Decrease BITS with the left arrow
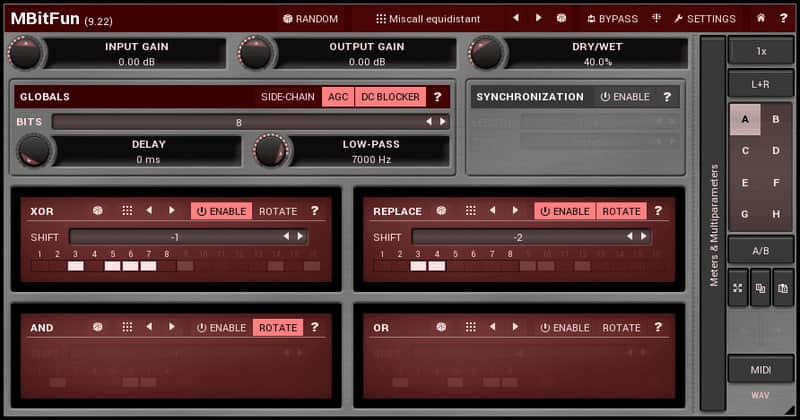The height and width of the screenshot is (420, 800). 429,122
